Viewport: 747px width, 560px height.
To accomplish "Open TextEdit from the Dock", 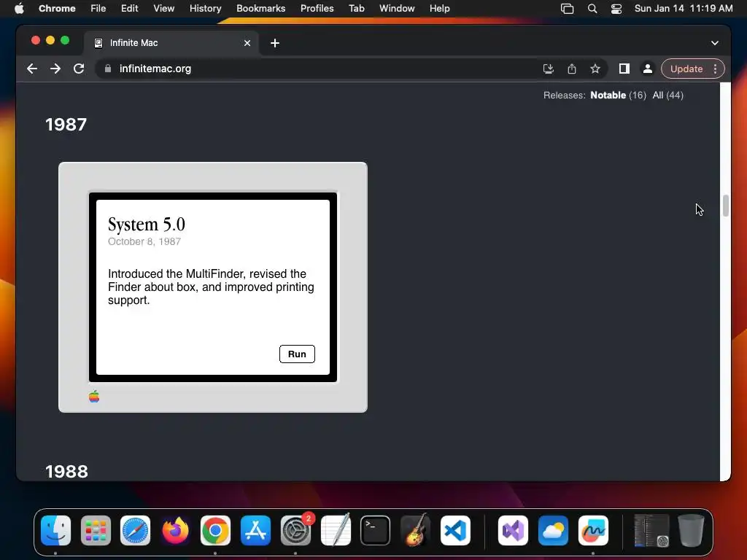I will 336,530.
